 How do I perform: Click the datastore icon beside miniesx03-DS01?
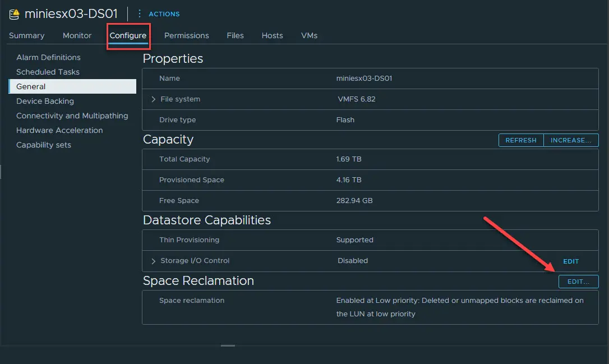point(14,14)
